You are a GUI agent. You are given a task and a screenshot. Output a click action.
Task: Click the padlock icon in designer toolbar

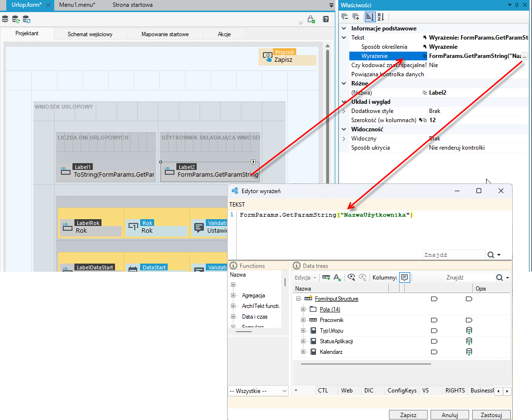[x=311, y=19]
